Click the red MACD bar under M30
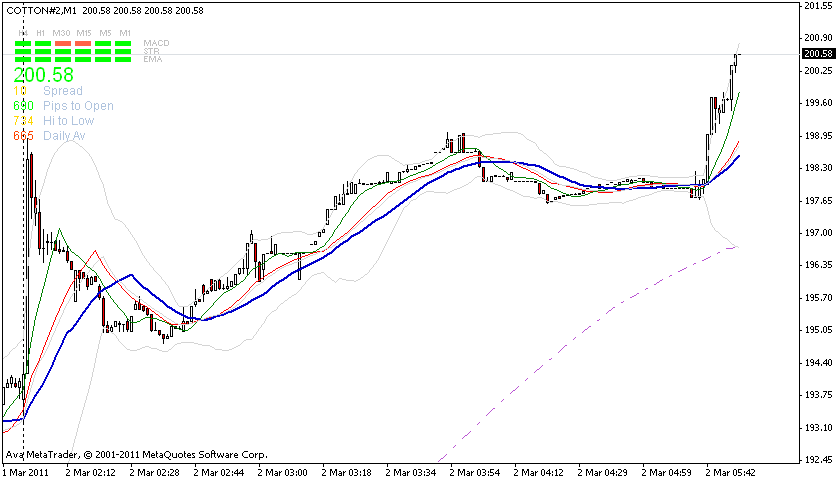This screenshot has width=837, height=480. [63, 45]
